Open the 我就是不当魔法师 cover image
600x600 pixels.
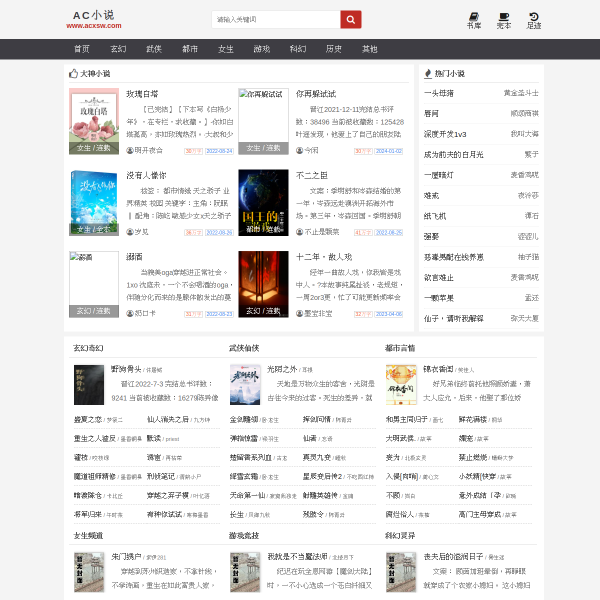point(245,572)
